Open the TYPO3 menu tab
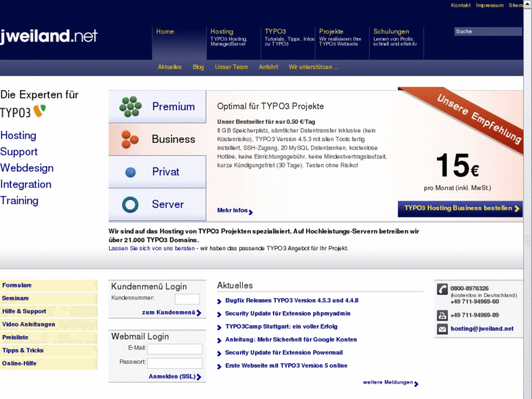This screenshot has height=399, width=532. point(288,43)
